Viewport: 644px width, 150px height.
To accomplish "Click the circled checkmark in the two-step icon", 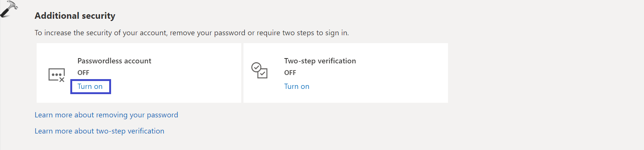I will 256,67.
